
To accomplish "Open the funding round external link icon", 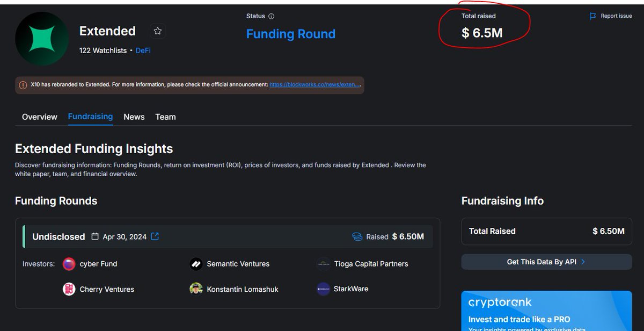I will (155, 236).
